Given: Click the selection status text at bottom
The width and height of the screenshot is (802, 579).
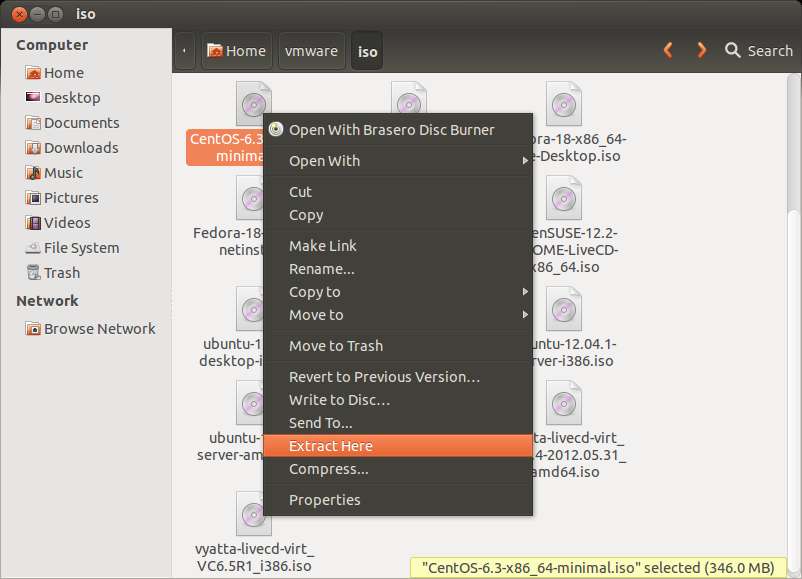Looking at the screenshot, I should click(598, 568).
